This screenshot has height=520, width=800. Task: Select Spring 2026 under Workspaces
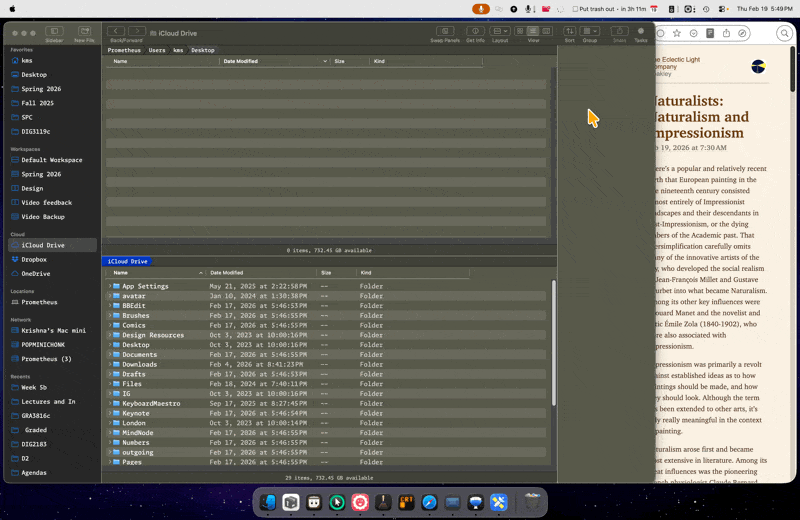pyautogui.click(x=41, y=174)
